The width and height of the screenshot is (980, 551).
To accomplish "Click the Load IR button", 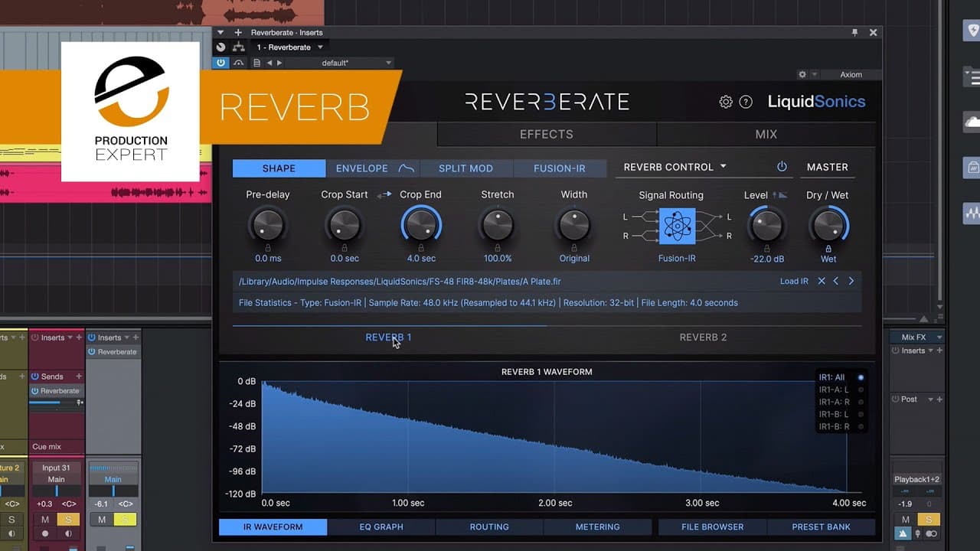I will click(794, 281).
